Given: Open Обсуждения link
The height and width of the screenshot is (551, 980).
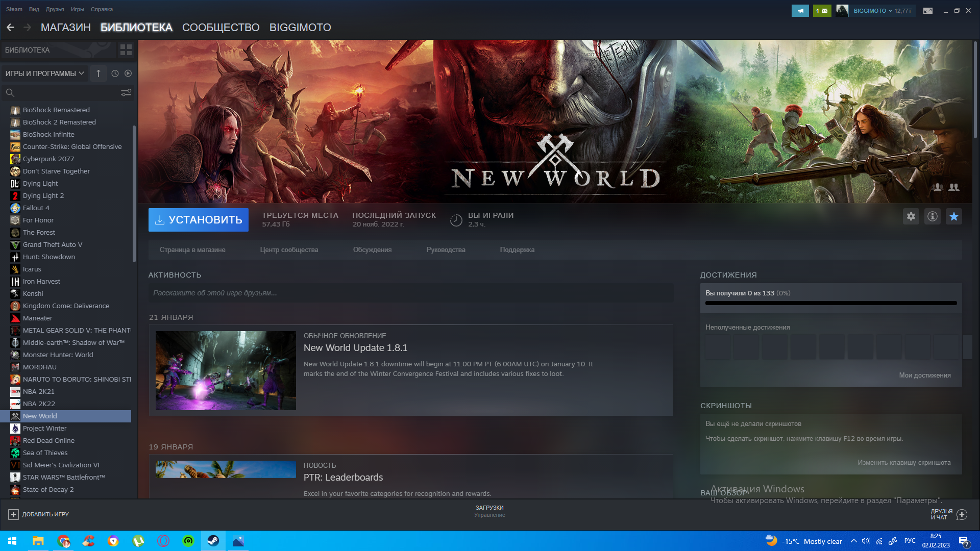Looking at the screenshot, I should tap(373, 250).
